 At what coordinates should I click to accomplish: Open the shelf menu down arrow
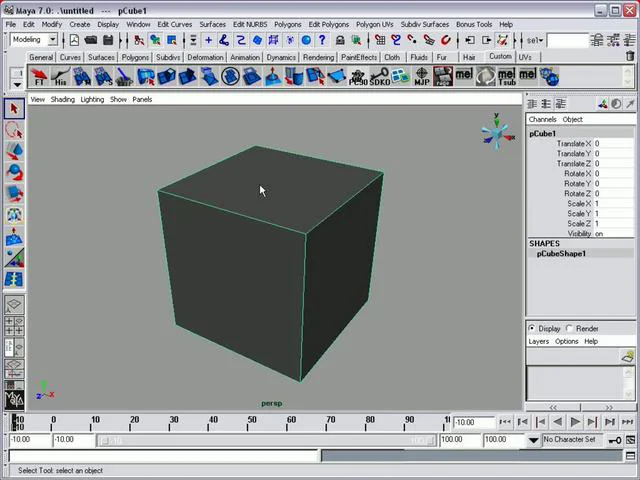17,84
